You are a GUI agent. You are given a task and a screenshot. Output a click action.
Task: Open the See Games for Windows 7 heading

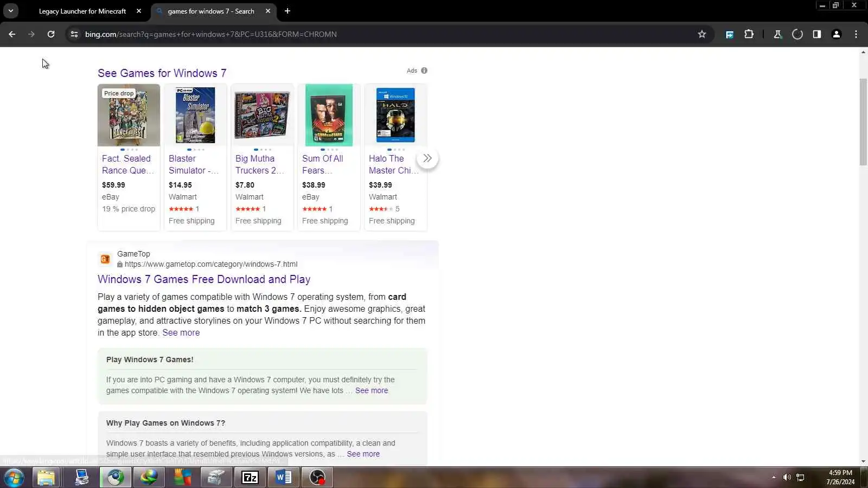[162, 73]
